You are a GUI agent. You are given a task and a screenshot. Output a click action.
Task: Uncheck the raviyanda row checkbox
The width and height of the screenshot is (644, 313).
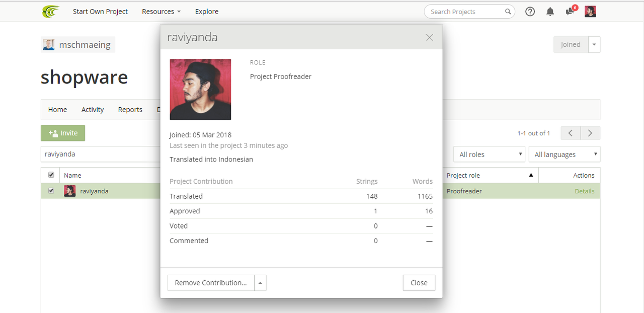[51, 191]
